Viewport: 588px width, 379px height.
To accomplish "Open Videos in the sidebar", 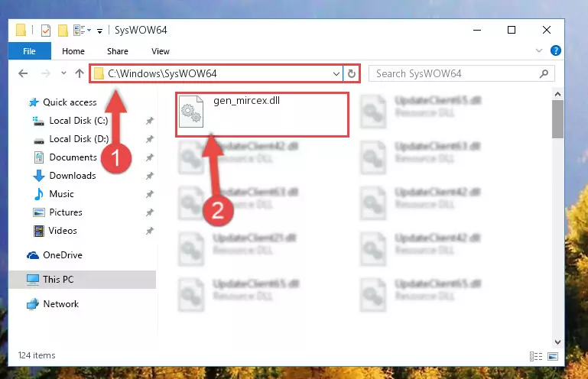I will coord(63,231).
